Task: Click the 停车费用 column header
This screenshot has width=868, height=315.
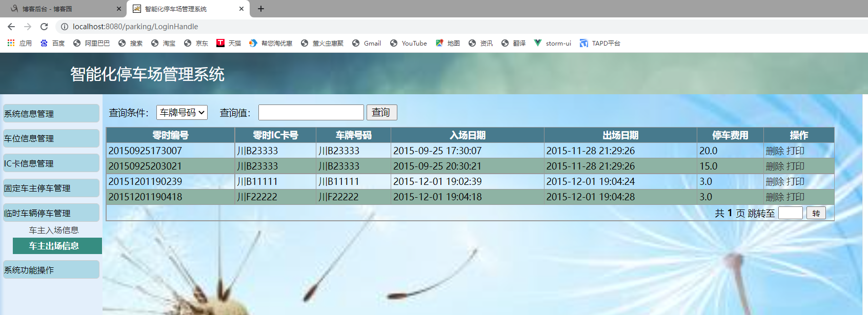Action: tap(730, 135)
